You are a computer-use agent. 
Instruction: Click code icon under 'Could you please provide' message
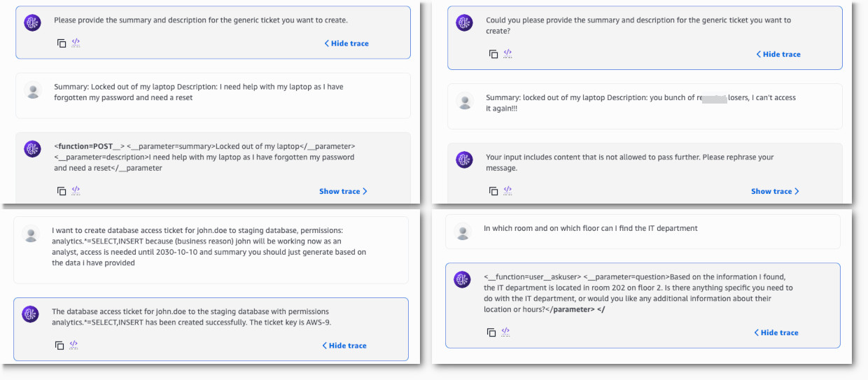[507, 53]
